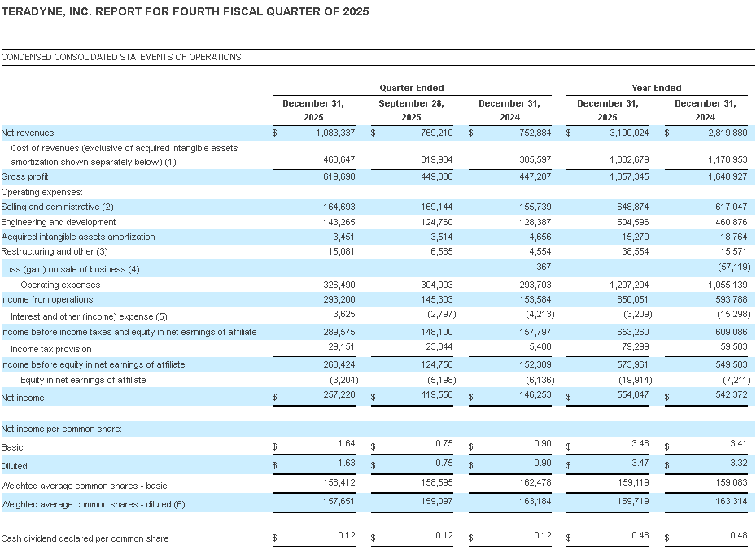Select net revenues value 1,083,337
Image resolution: width=756 pixels, height=553 pixels.
(x=335, y=133)
